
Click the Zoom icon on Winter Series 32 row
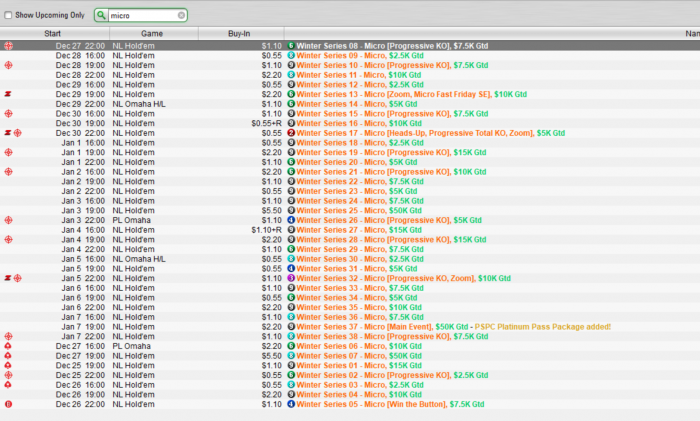coord(8,278)
